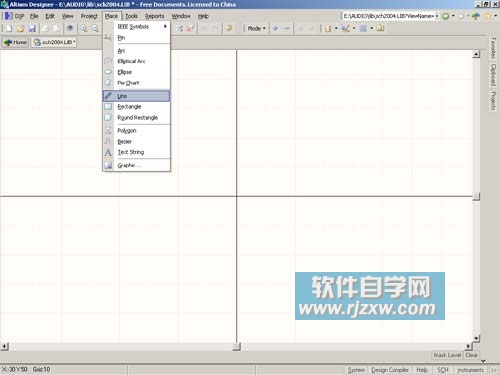The height and width of the screenshot is (375, 500).
Task: Open the Edit menu
Action: [x=50, y=16]
